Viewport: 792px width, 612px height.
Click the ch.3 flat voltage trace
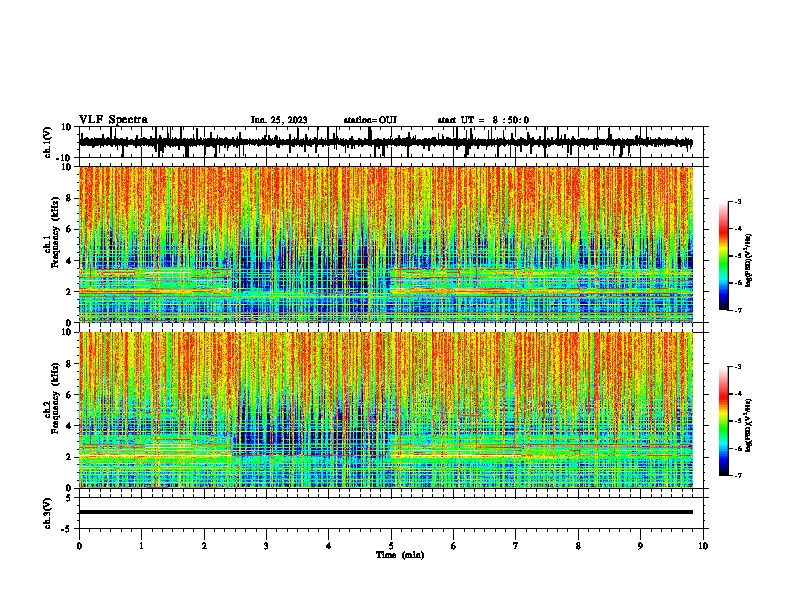coord(386,512)
